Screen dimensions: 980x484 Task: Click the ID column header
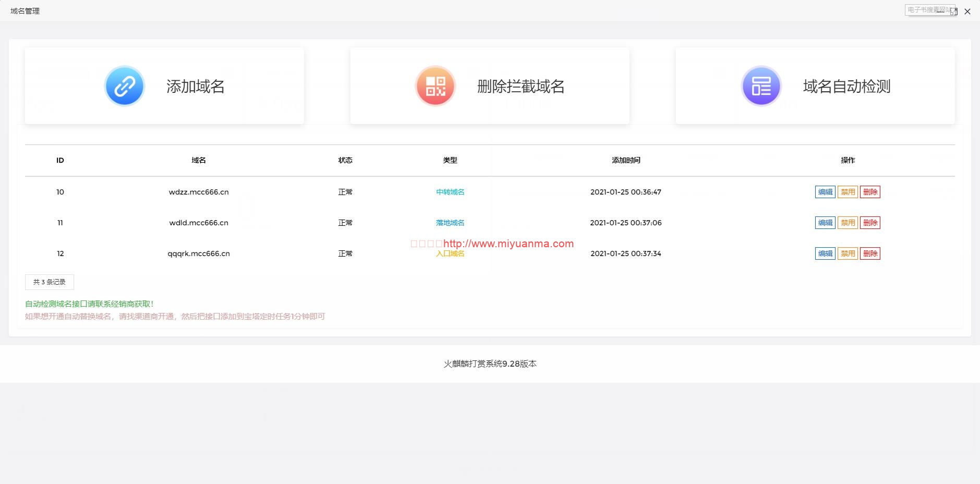[x=60, y=160]
